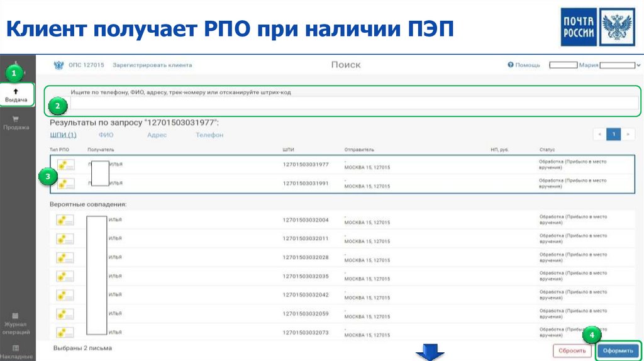Select tracking number 12701503032035

306,276
